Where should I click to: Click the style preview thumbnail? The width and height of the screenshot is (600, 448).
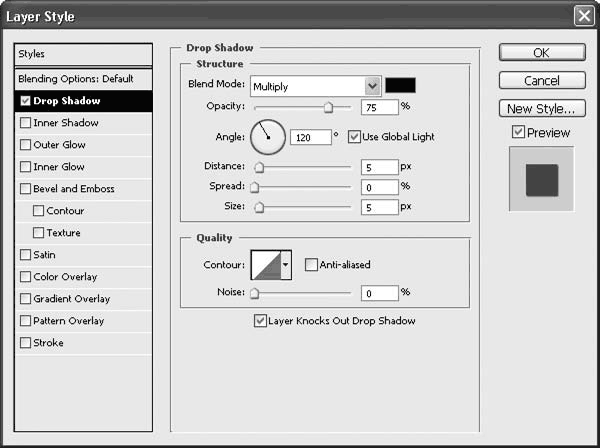point(541,179)
